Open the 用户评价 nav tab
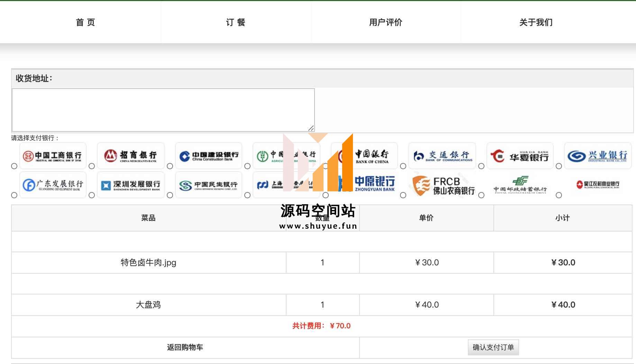Image resolution: width=636 pixels, height=364 pixels. pyautogui.click(x=385, y=22)
